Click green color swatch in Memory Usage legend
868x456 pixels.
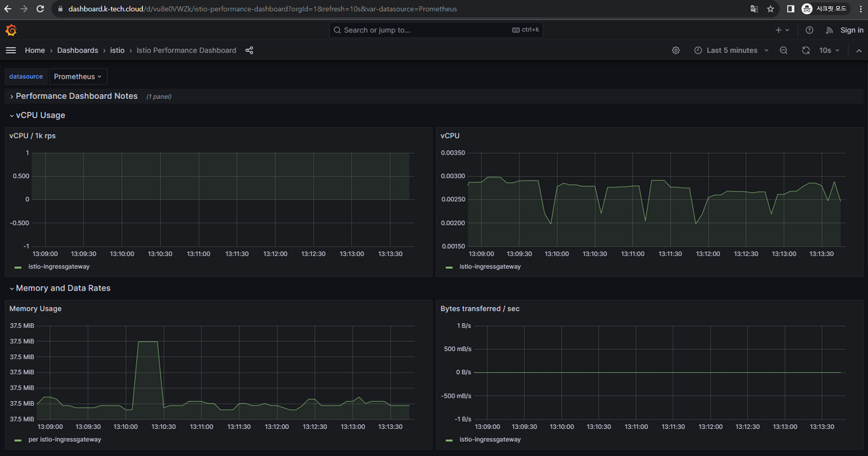[x=18, y=440]
